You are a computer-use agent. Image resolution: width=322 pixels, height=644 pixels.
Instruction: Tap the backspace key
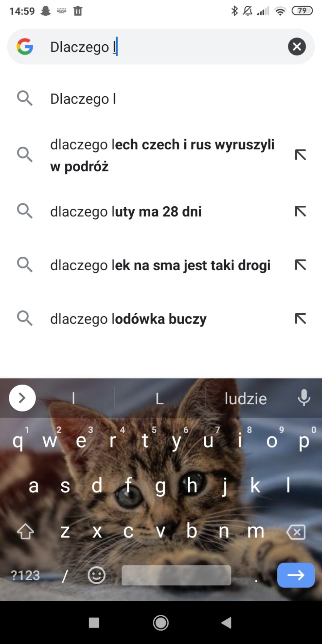pyautogui.click(x=296, y=532)
